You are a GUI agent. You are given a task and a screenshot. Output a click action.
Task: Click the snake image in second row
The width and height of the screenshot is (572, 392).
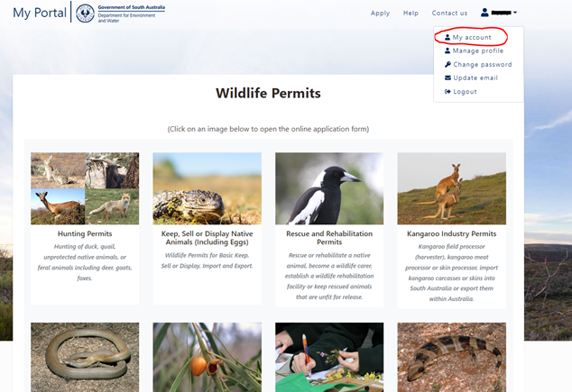pos(85,357)
